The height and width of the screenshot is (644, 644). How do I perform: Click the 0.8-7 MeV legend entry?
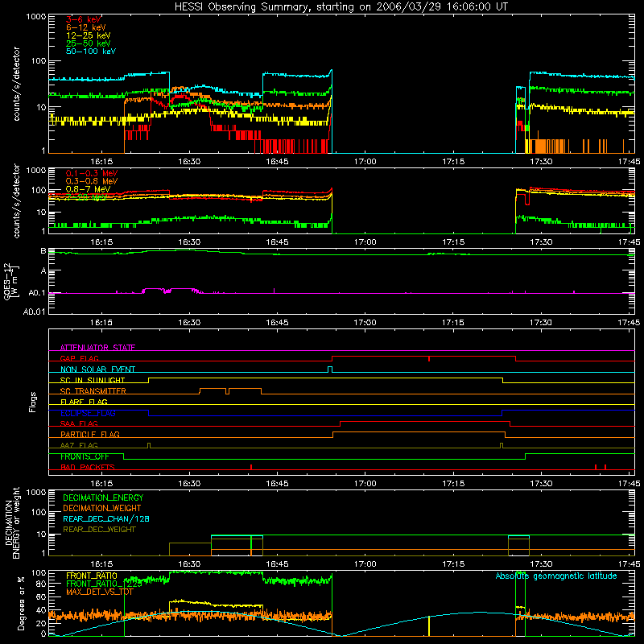(88, 189)
